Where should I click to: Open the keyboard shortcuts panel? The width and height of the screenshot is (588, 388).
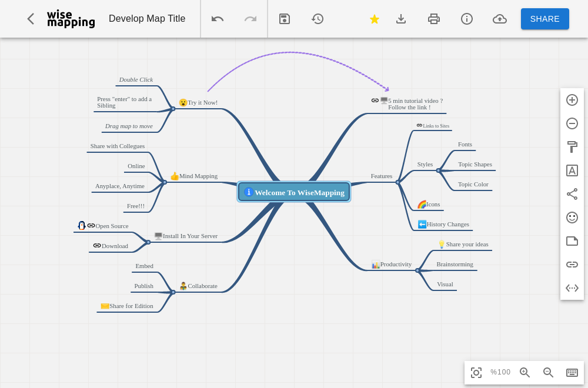click(x=572, y=373)
